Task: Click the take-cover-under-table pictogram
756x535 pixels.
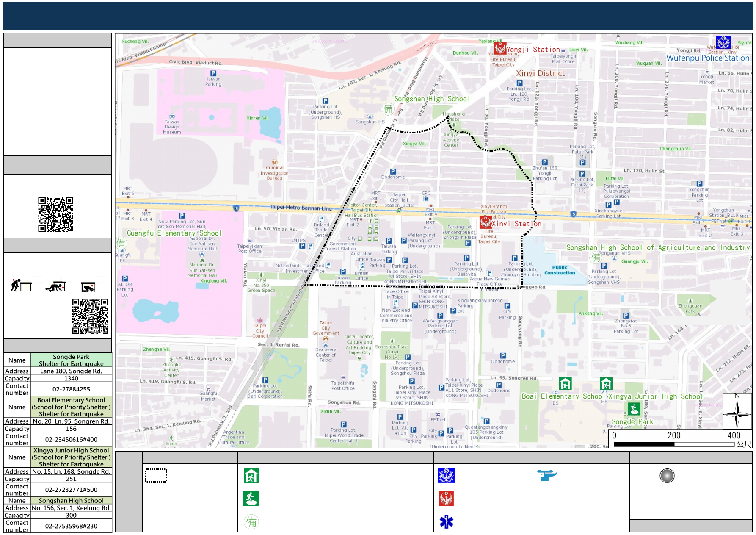Action: click(56, 287)
